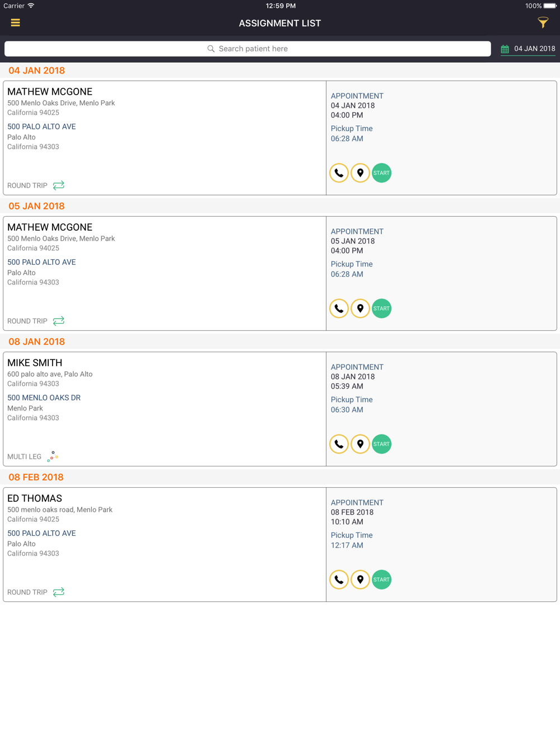Open the 04 JAN 2018 date picker
Image resolution: width=560 pixels, height=747 pixels.
(534, 49)
